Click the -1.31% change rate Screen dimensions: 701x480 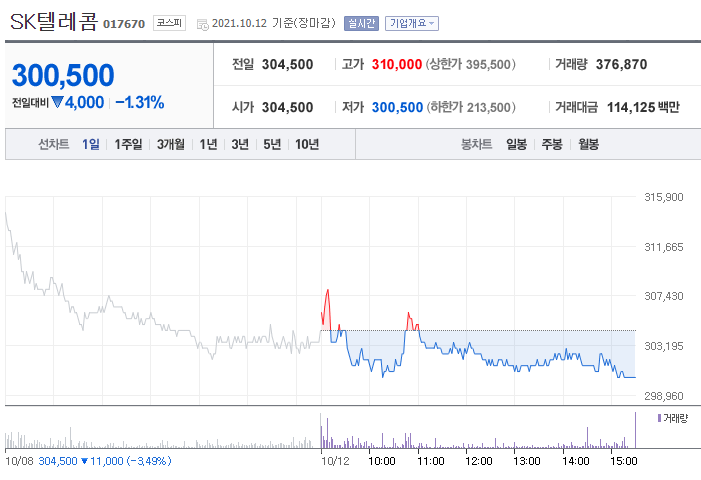click(140, 103)
